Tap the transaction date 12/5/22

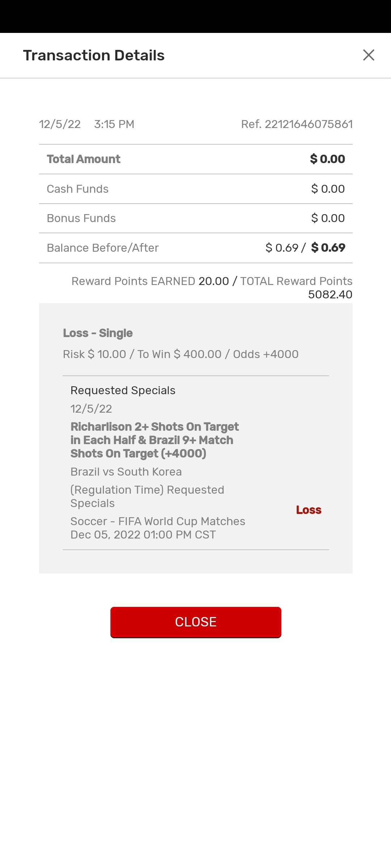pos(60,124)
